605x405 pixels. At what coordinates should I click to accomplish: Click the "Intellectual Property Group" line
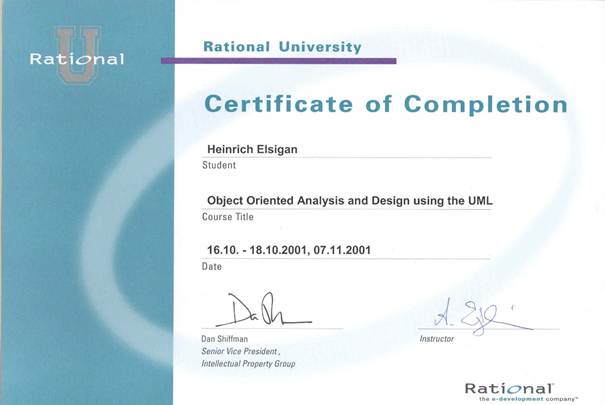click(248, 364)
